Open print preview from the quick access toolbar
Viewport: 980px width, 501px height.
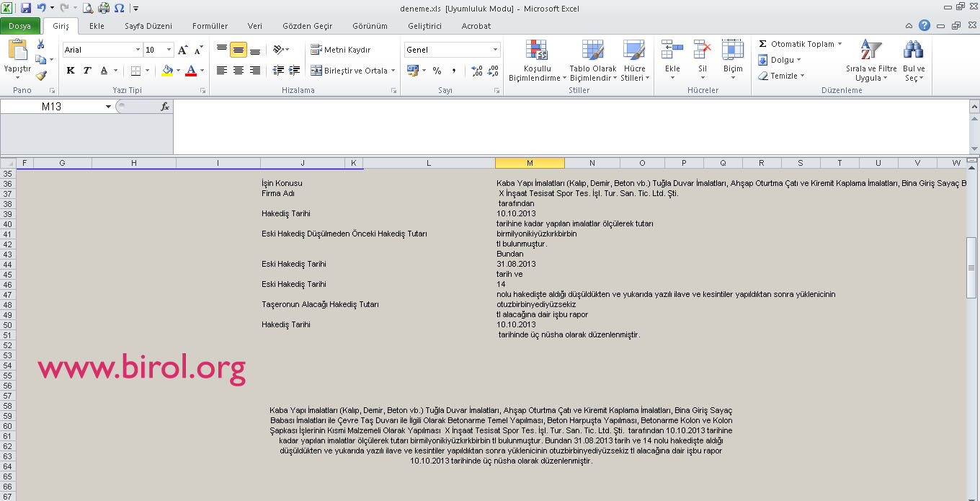coord(88,9)
